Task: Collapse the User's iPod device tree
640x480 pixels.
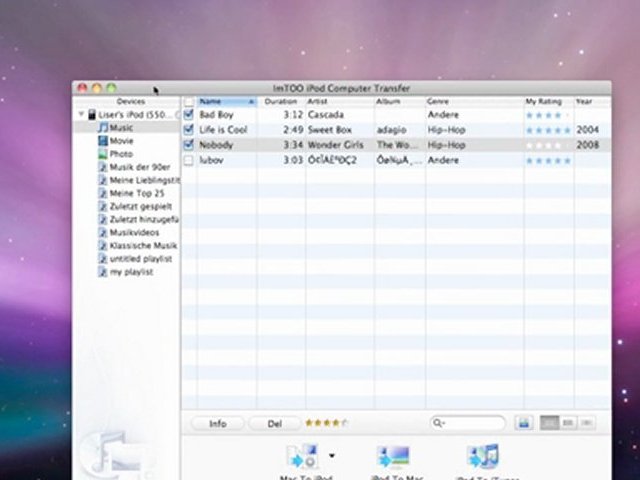Action: 81,115
